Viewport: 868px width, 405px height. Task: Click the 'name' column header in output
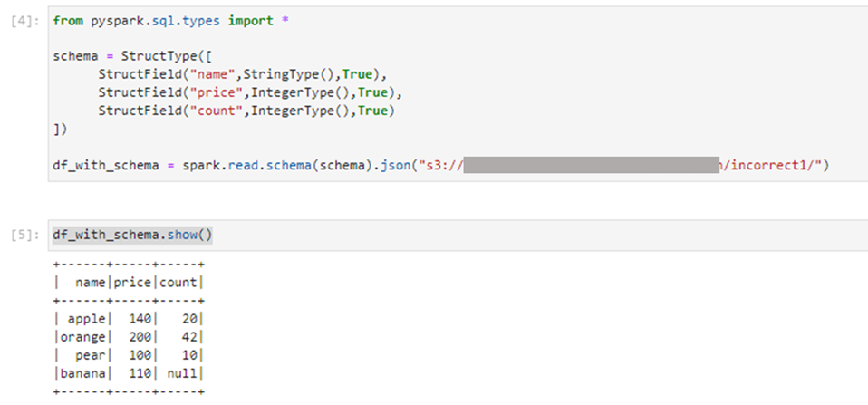pos(91,283)
